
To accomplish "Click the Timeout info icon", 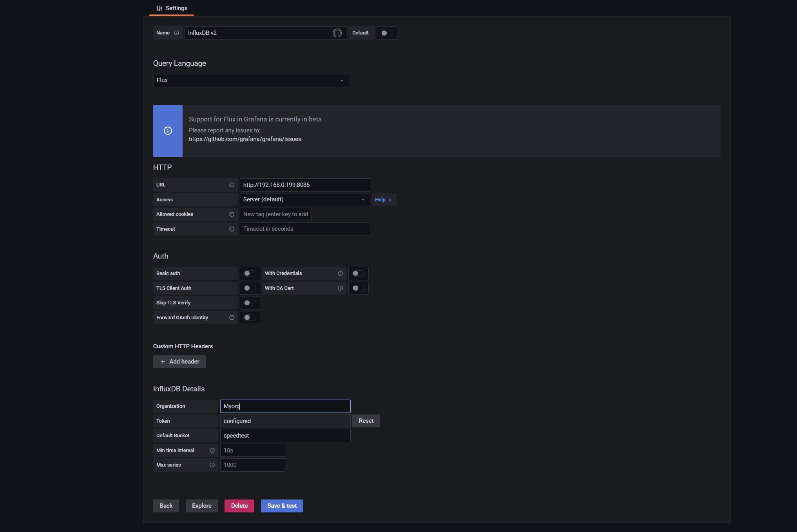I will (232, 229).
